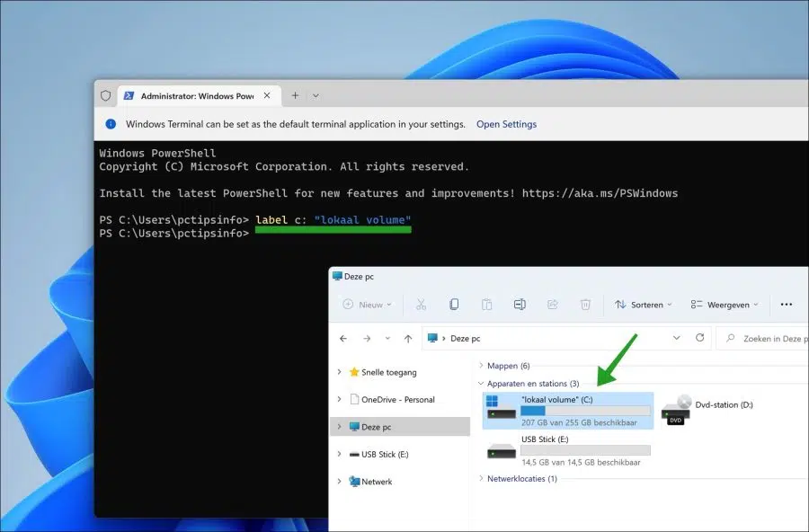Image resolution: width=809 pixels, height=532 pixels.
Task: Click the PowerShell icon on the Administrator tab
Action: pyautogui.click(x=129, y=95)
